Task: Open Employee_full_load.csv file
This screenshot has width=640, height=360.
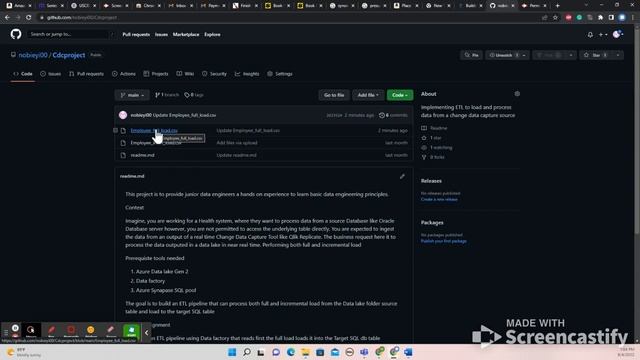Action: click(154, 131)
